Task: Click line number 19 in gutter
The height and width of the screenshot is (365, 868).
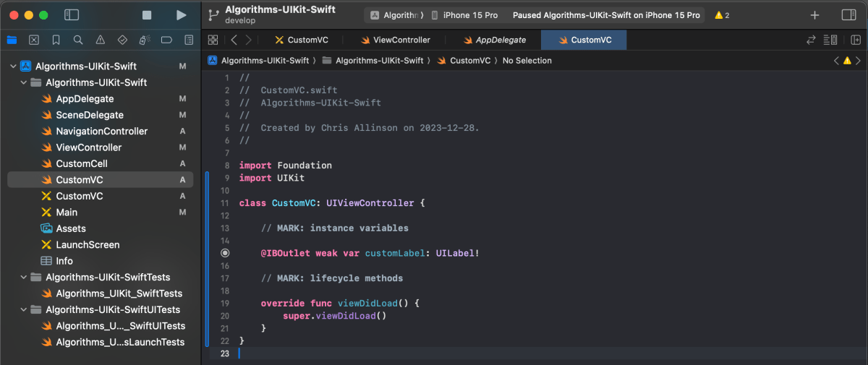Action: pyautogui.click(x=226, y=304)
